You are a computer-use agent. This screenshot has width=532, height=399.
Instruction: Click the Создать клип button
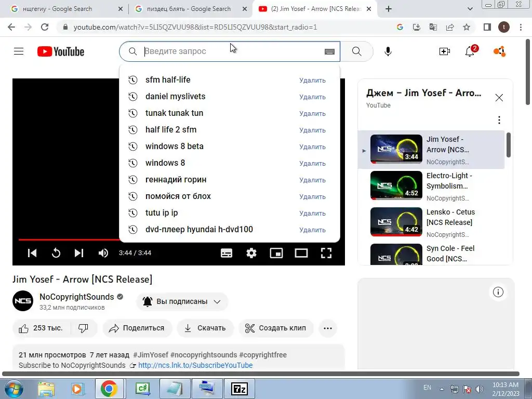pyautogui.click(x=276, y=328)
